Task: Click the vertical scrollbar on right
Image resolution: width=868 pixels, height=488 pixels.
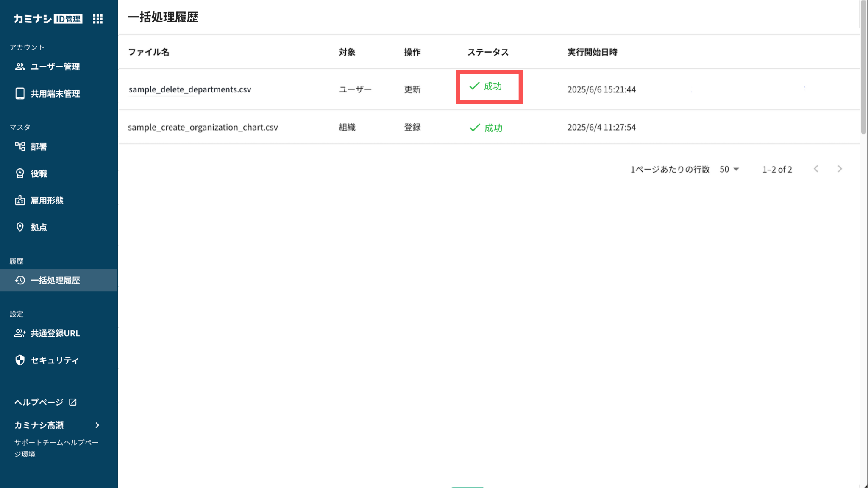Action: [863, 68]
